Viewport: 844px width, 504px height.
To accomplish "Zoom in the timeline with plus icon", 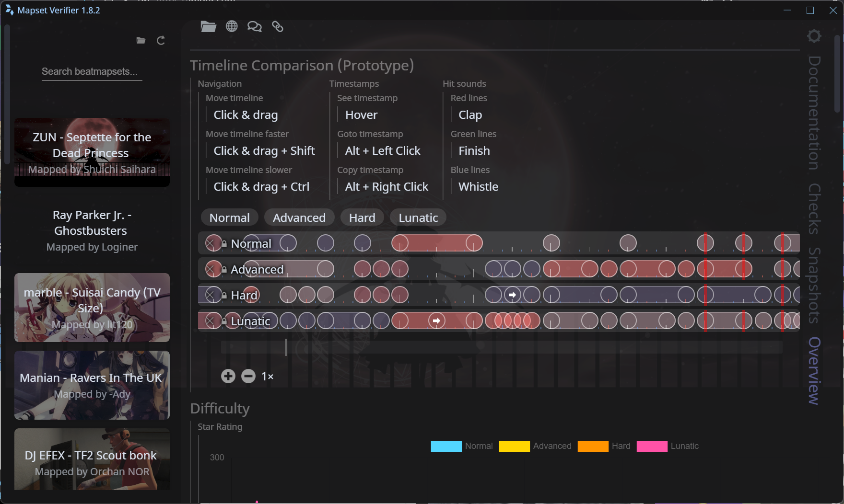I will point(228,377).
